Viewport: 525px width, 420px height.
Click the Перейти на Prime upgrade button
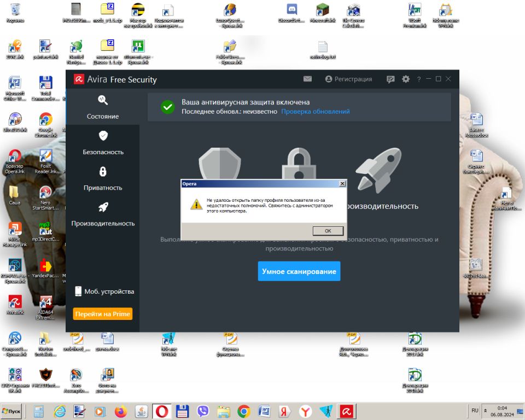coord(103,314)
